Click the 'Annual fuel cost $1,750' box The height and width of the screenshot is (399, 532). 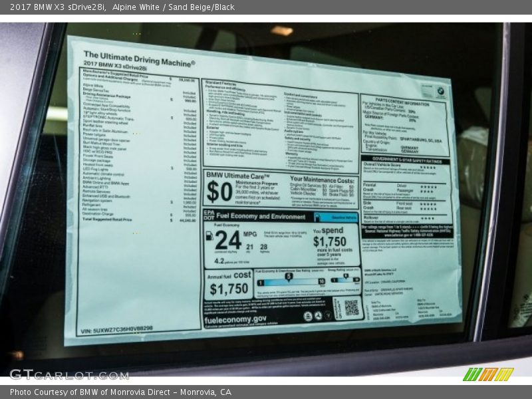(x=229, y=285)
